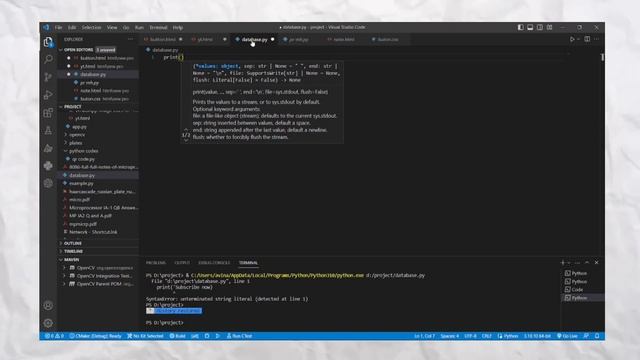Viewport: 640px width, 360px height.
Task: Switch to the Debug Console tab
Action: pos(214,263)
